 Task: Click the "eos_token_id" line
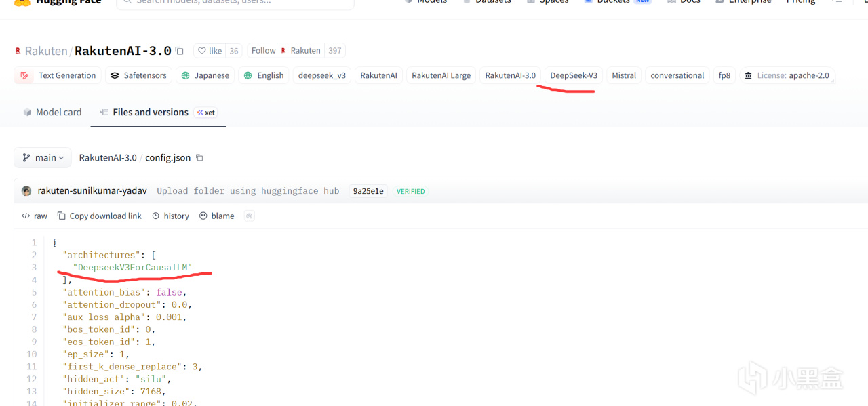click(x=109, y=342)
